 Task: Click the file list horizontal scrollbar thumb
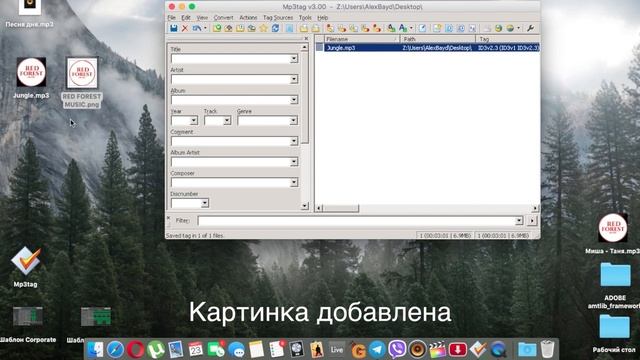(341, 208)
